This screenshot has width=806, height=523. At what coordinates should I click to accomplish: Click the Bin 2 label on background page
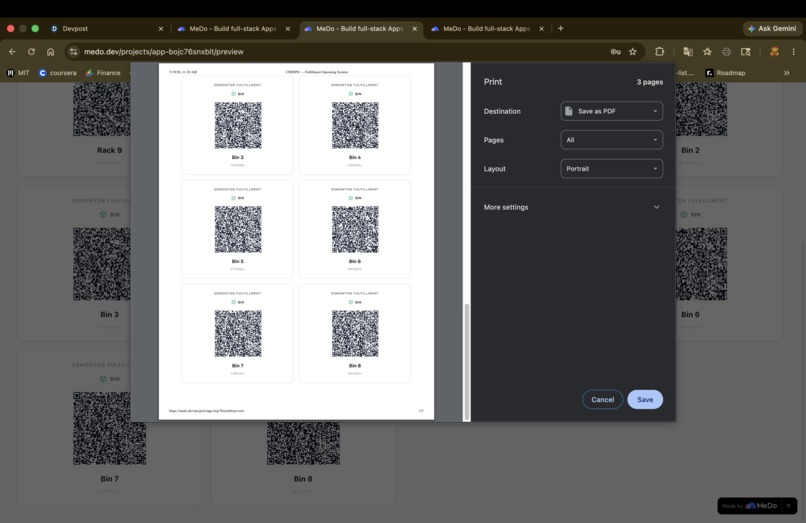pos(690,150)
